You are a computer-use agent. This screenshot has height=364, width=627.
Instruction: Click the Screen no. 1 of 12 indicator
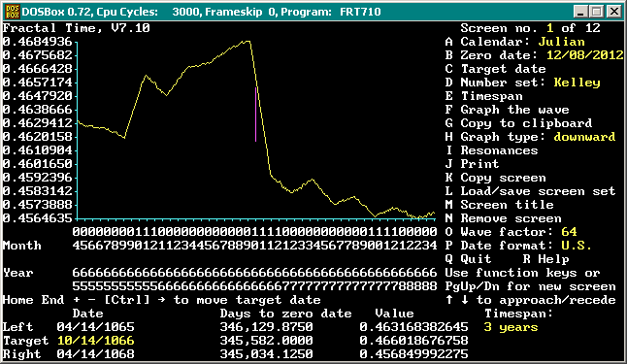530,28
